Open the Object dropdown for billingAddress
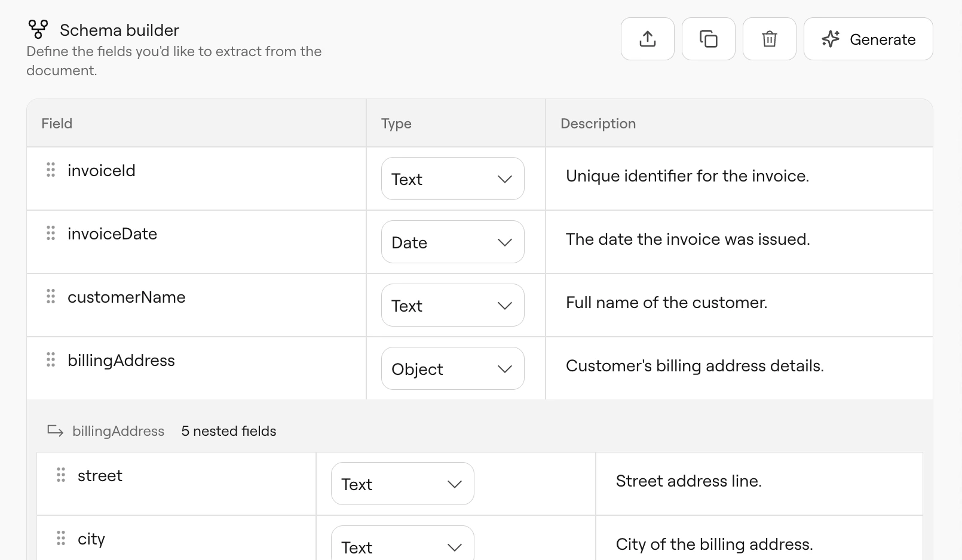The width and height of the screenshot is (962, 560). [x=452, y=368]
